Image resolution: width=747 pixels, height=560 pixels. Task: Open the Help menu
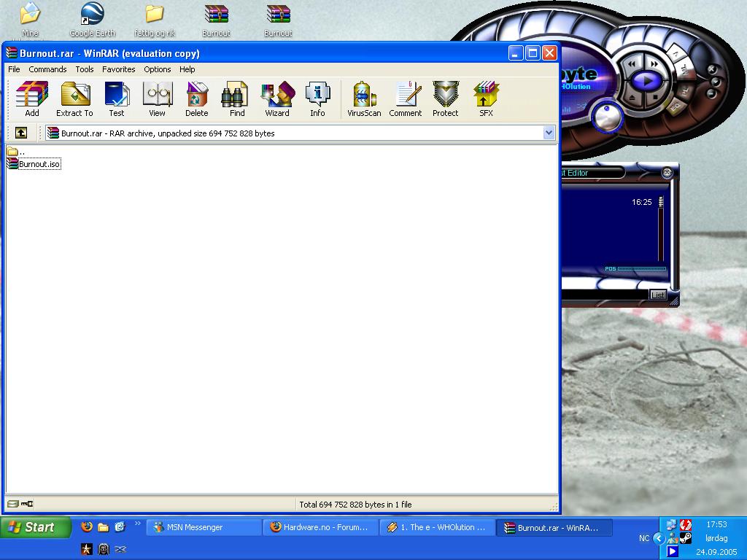click(187, 69)
